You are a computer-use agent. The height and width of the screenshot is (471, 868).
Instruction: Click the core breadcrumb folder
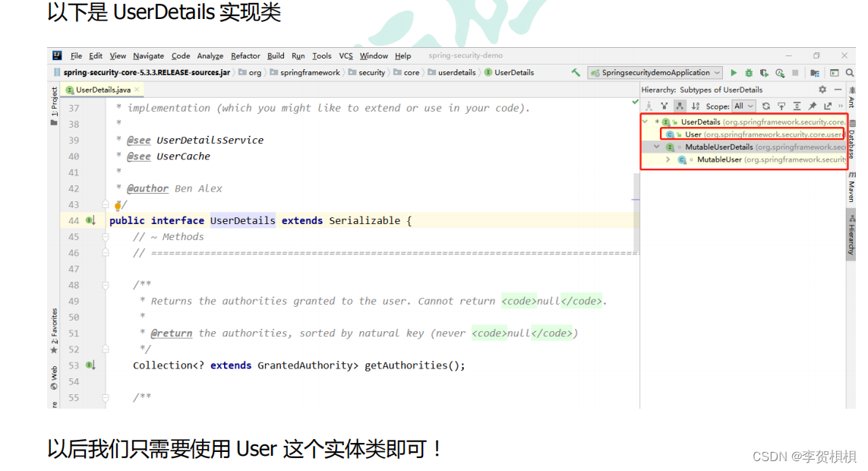point(406,72)
